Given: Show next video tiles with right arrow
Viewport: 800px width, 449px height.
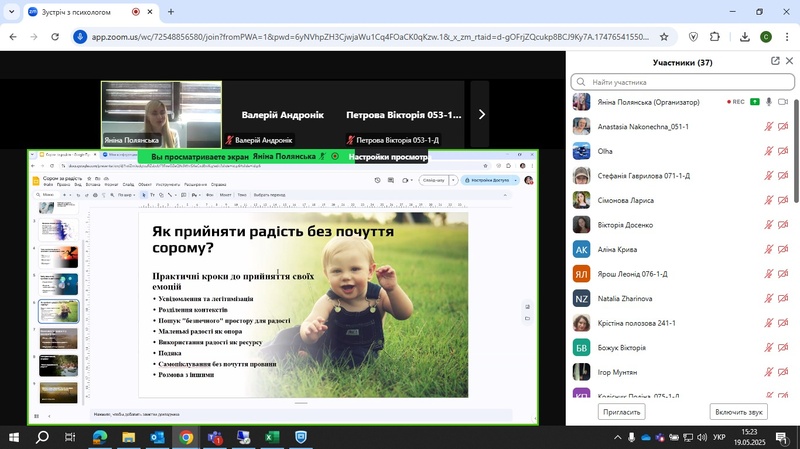Looking at the screenshot, I should point(481,114).
